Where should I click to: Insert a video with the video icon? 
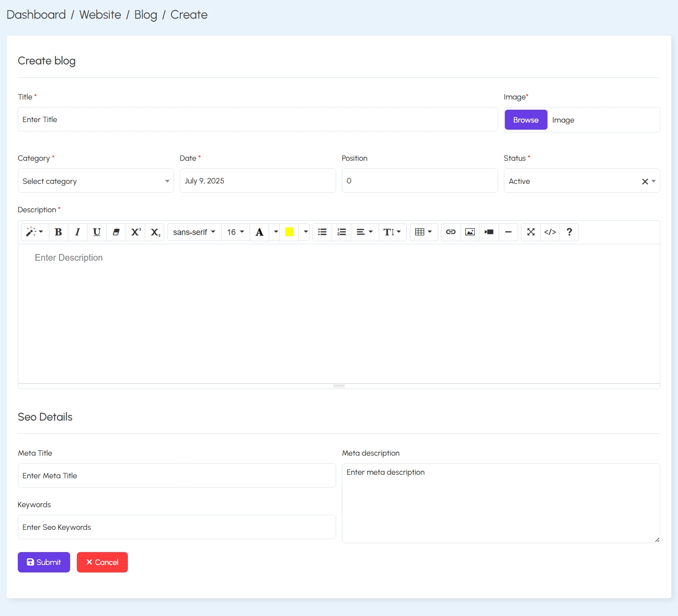(489, 232)
